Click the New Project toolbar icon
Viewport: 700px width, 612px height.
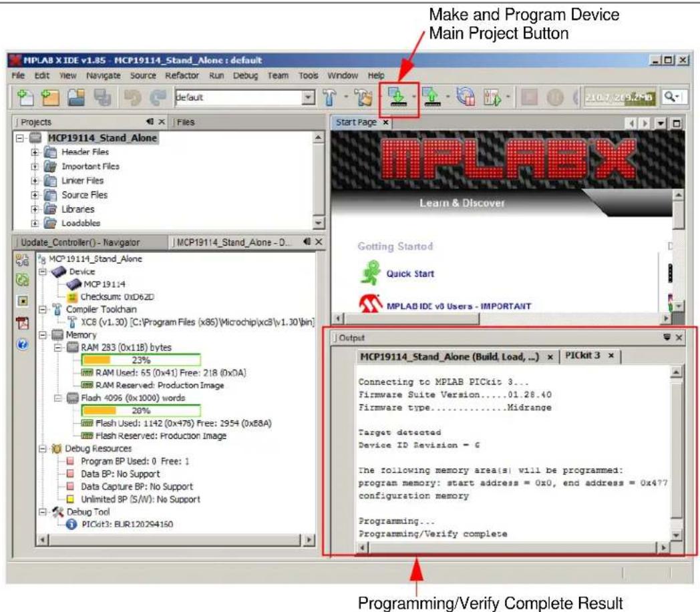click(51, 97)
